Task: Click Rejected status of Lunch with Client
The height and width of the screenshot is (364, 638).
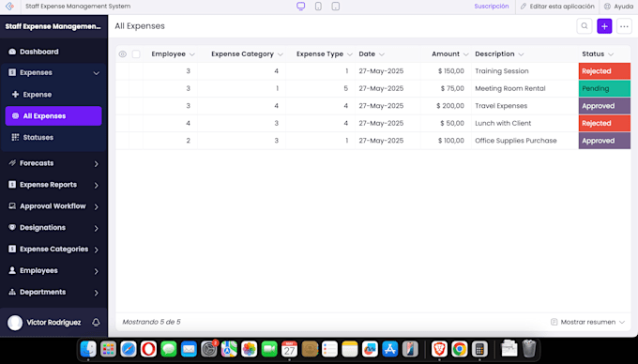Action: [604, 123]
